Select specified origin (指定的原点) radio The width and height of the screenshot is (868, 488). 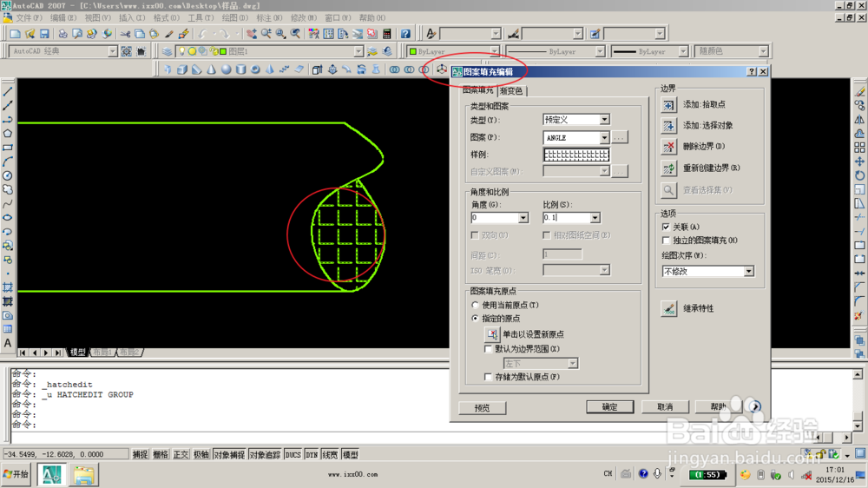tap(475, 319)
